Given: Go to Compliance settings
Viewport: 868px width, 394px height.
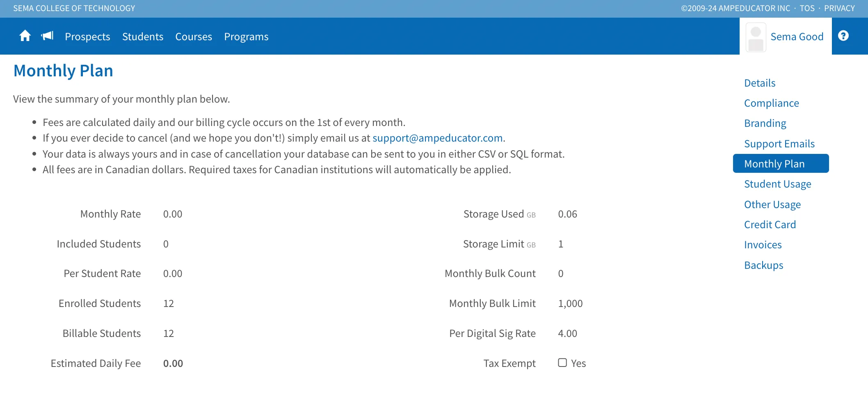Looking at the screenshot, I should click(x=772, y=103).
